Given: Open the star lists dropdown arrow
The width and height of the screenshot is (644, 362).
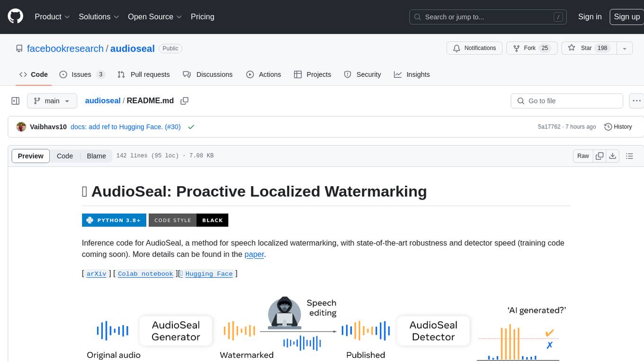Looking at the screenshot, I should 625,48.
